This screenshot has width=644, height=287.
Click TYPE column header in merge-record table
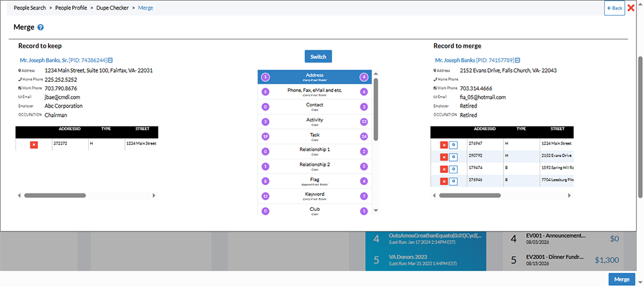[521, 129]
